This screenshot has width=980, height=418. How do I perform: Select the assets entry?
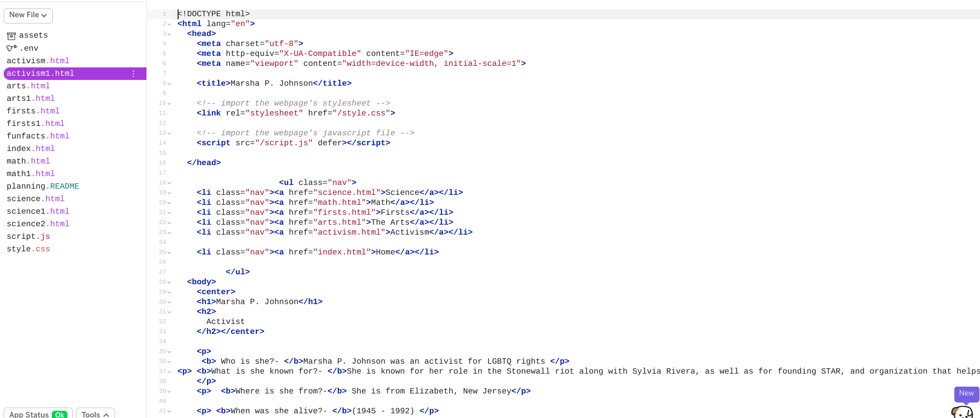(x=33, y=36)
